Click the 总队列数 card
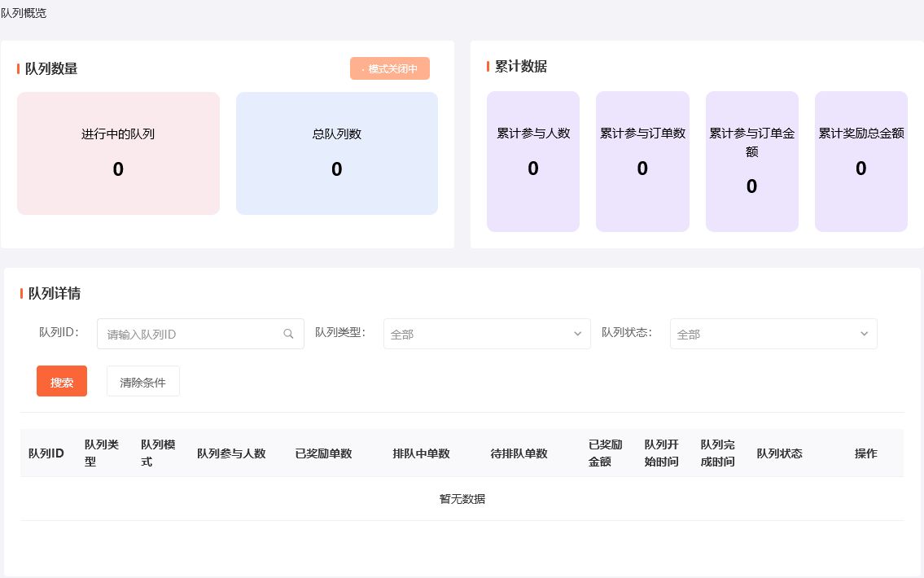The width and height of the screenshot is (924, 578). [336, 153]
